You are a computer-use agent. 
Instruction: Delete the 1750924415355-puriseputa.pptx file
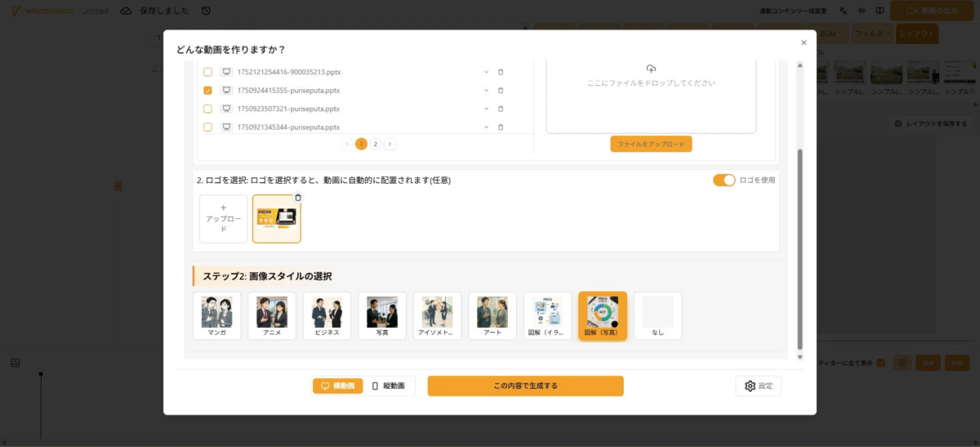click(501, 91)
